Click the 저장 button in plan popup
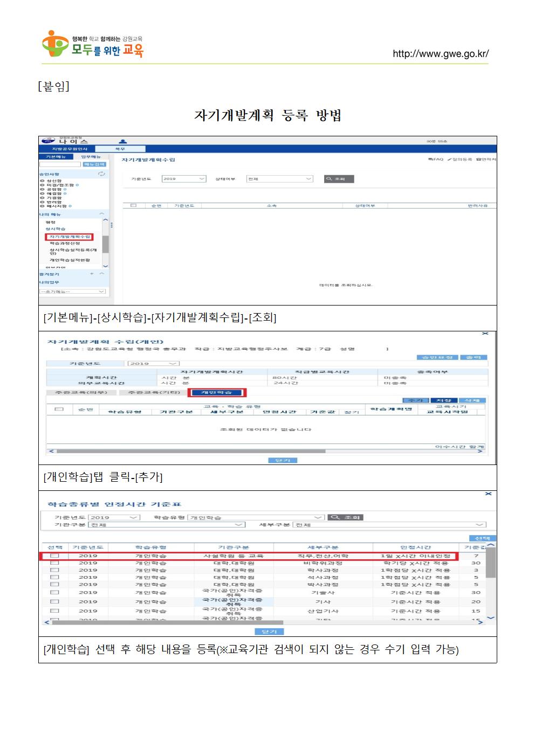535x756 pixels. tap(444, 400)
